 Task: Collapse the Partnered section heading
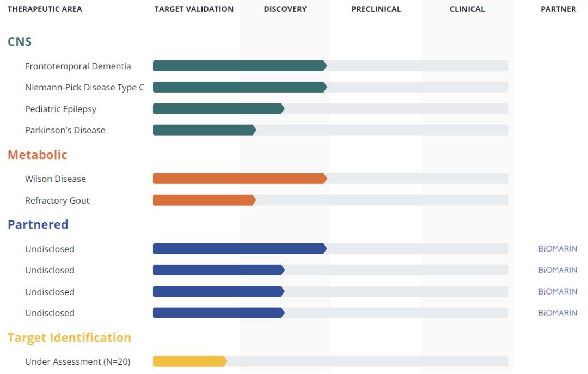coord(38,224)
